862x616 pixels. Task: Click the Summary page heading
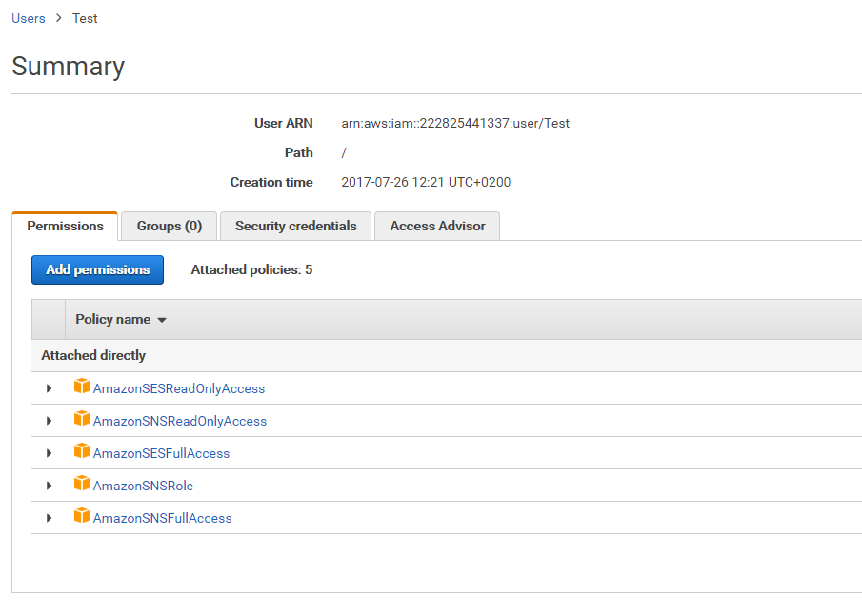pos(69,67)
